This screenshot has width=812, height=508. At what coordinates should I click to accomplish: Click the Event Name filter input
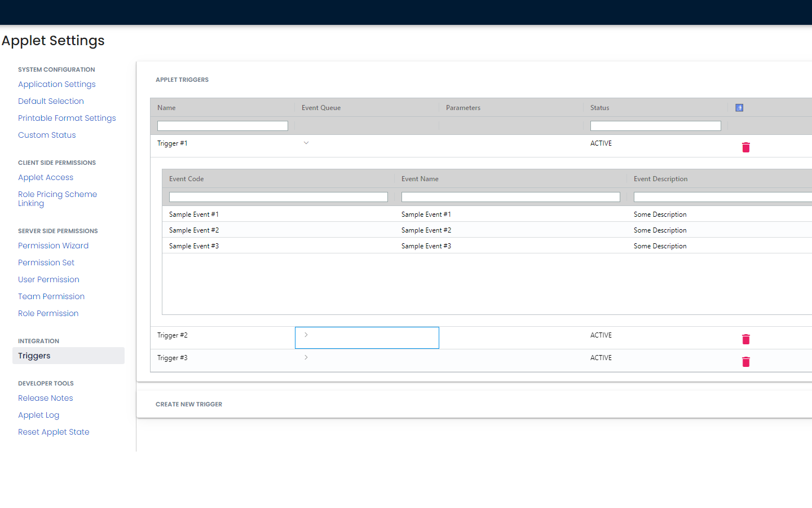510,197
